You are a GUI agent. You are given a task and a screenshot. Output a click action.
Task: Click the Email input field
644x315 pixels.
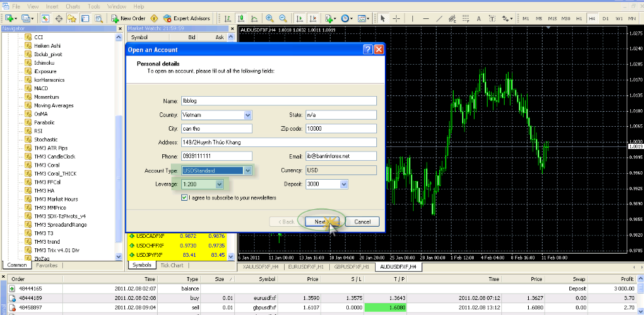[340, 156]
